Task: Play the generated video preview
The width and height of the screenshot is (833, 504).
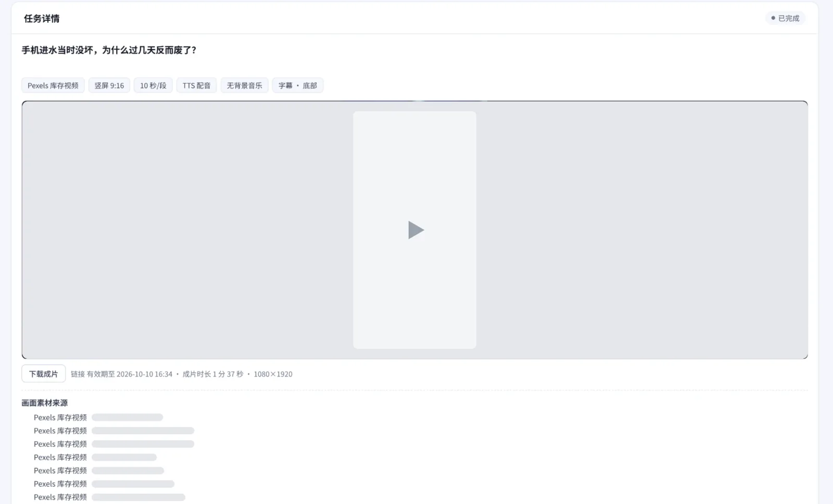Action: 415,230
